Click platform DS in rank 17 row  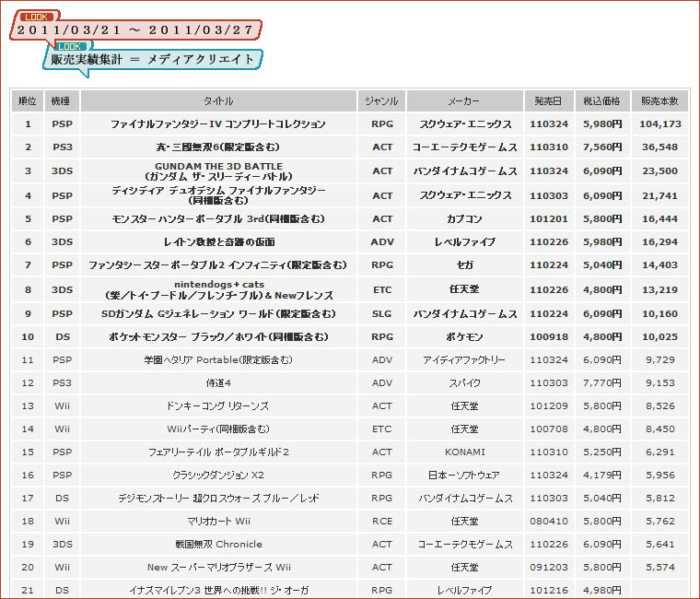click(x=62, y=498)
